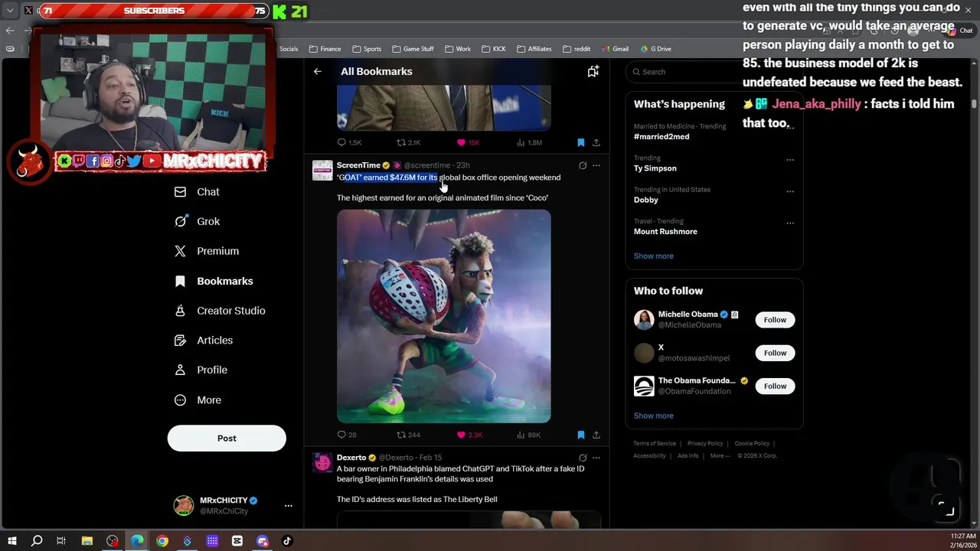This screenshot has width=980, height=551.
Task: Open the KICK bookmarks folder
Action: 494,49
